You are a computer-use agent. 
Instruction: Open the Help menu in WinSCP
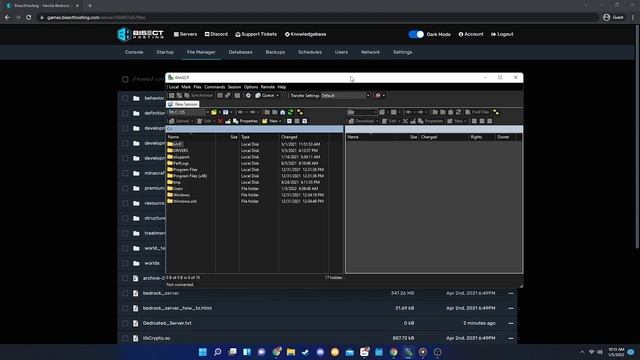coord(282,87)
